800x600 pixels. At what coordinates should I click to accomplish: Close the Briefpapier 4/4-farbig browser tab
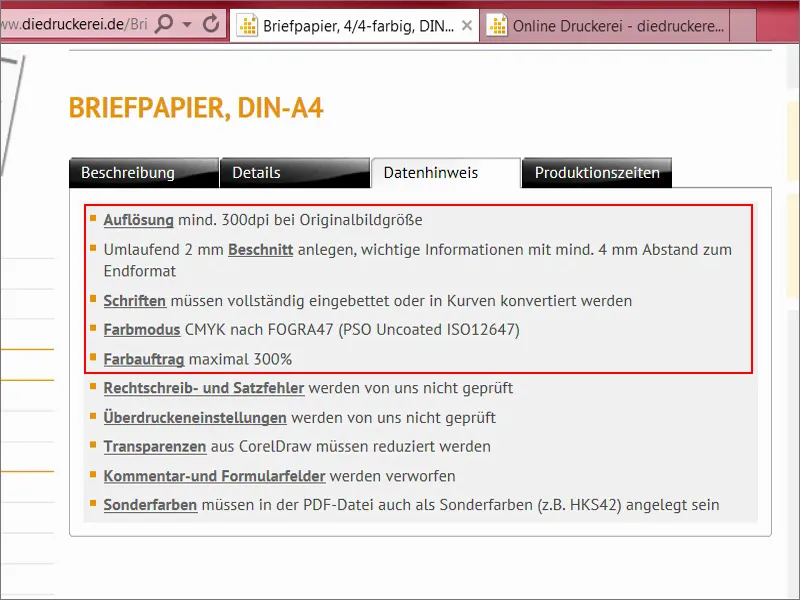466,26
